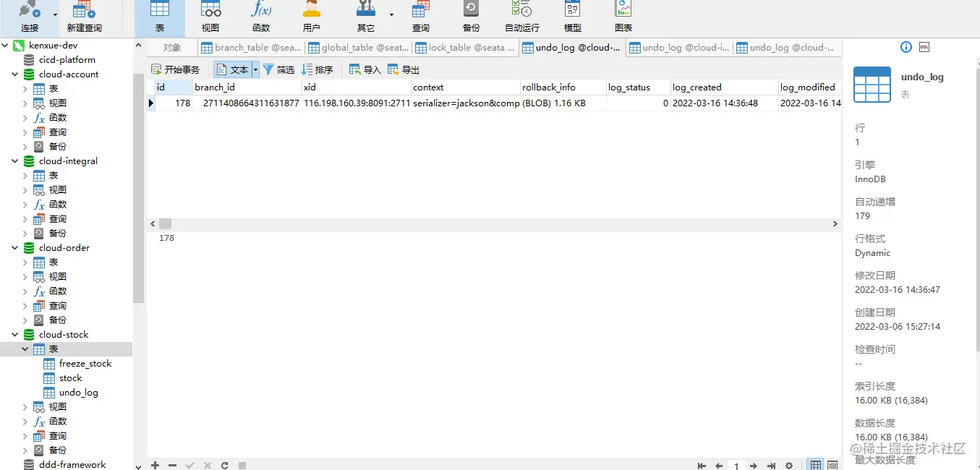The width and height of the screenshot is (980, 470).
Task: Delete the record with the minus icon
Action: point(172,465)
